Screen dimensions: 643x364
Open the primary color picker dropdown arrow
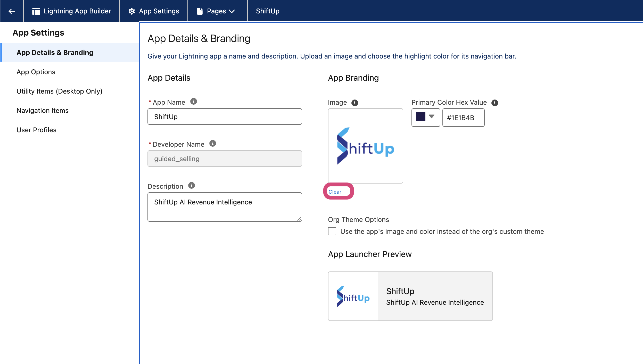click(x=432, y=117)
